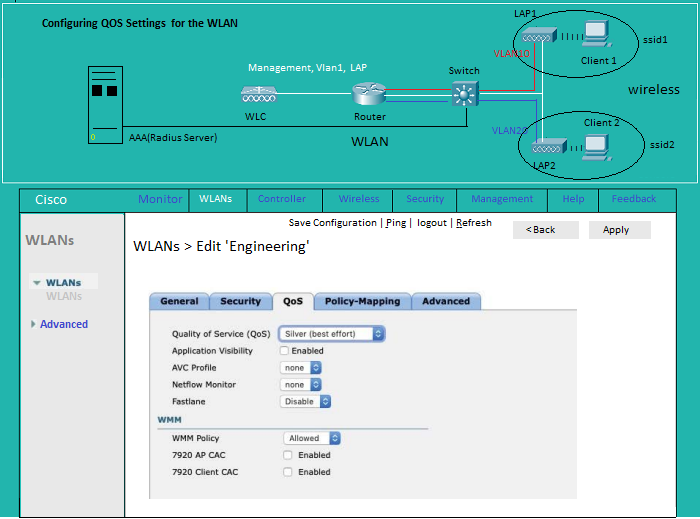The image size is (700, 519).
Task: Enable the 7920 AP CAC checkbox
Action: click(x=288, y=455)
